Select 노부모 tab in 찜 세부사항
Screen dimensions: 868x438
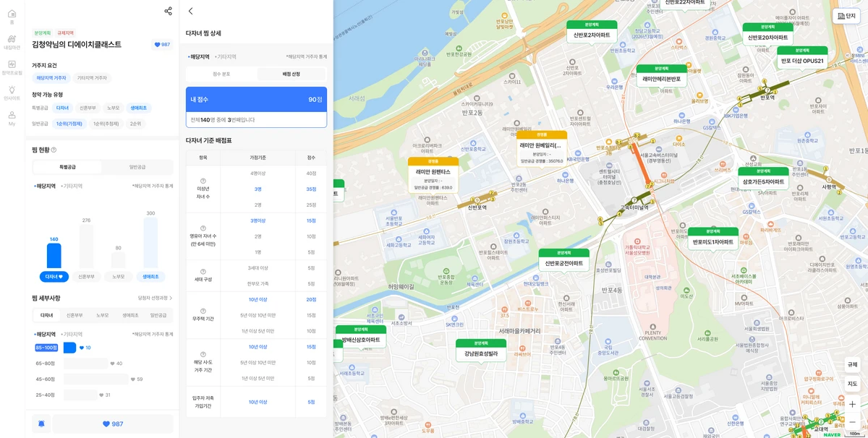tap(103, 315)
